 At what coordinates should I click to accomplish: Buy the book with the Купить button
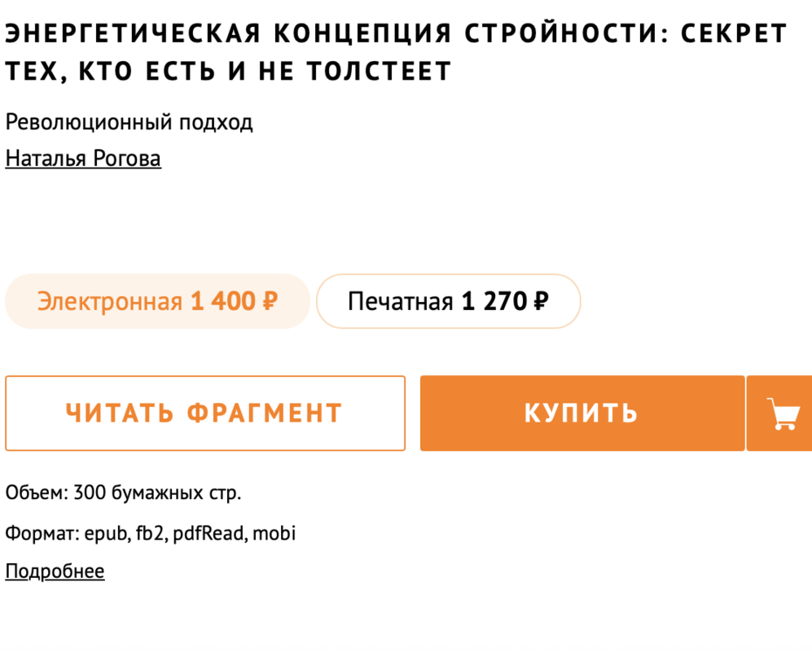point(582,413)
